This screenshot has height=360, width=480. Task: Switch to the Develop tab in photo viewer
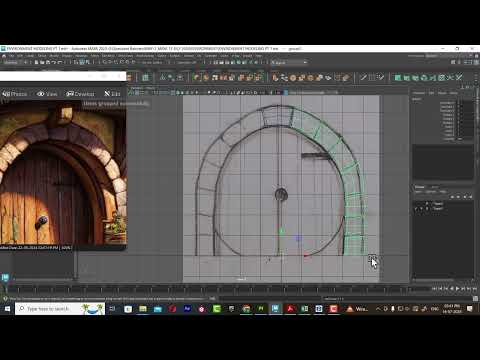[80, 94]
